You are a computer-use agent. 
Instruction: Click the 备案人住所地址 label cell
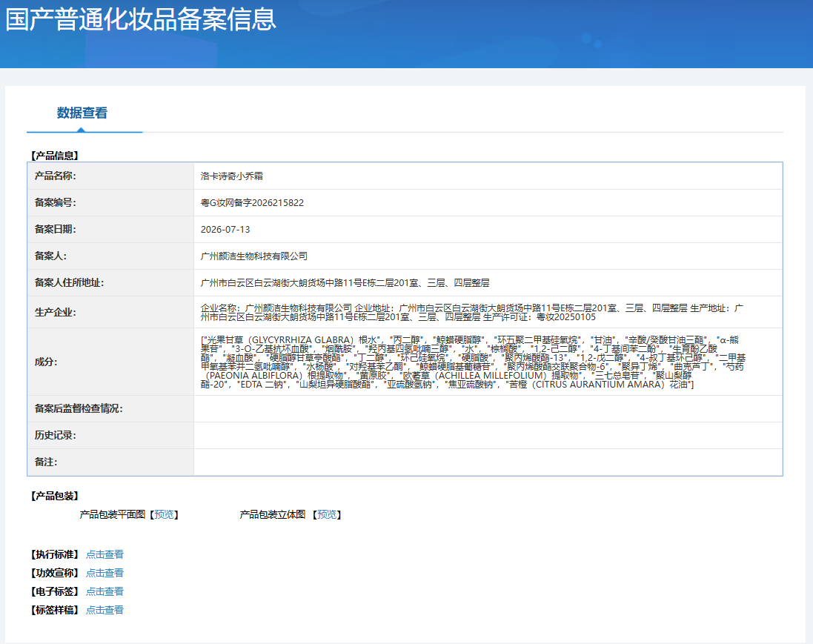pos(110,282)
